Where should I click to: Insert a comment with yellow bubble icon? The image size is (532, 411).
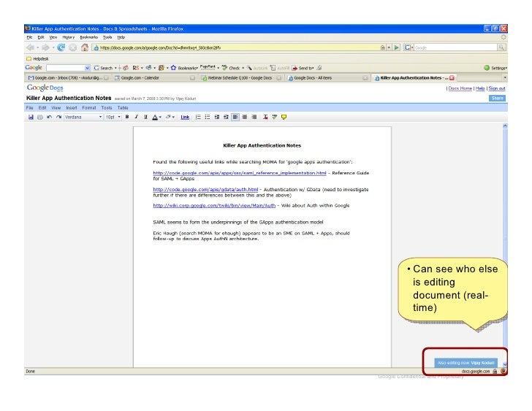pos(284,118)
